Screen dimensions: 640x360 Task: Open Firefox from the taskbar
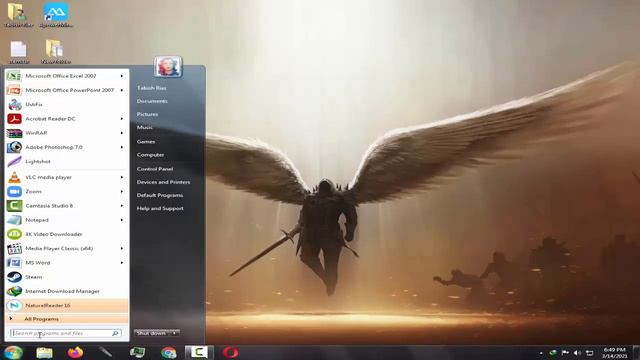click(x=75, y=352)
